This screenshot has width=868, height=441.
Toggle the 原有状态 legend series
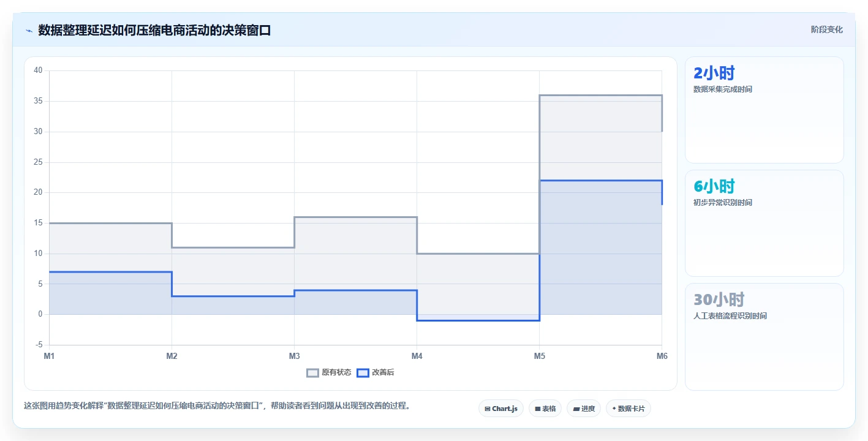click(329, 372)
